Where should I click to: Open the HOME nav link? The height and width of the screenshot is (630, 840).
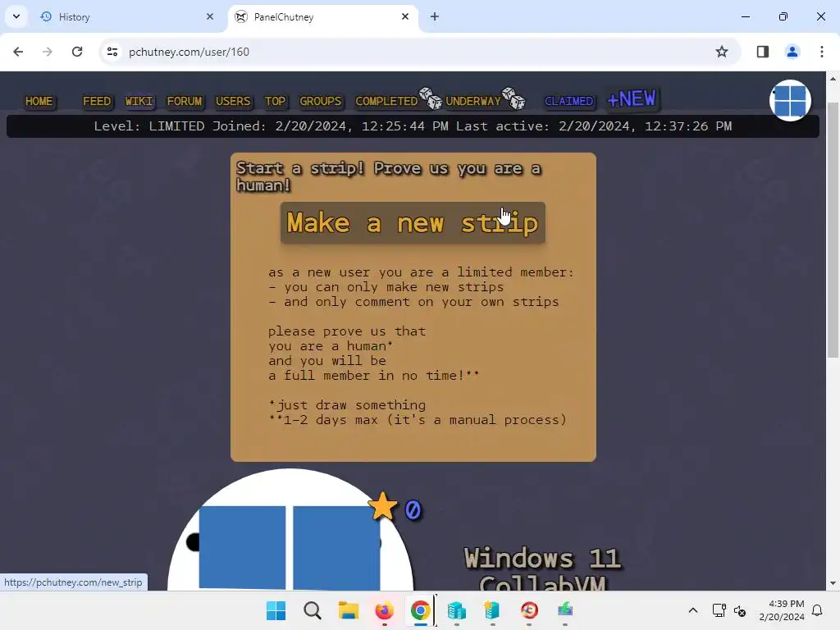[x=39, y=101]
